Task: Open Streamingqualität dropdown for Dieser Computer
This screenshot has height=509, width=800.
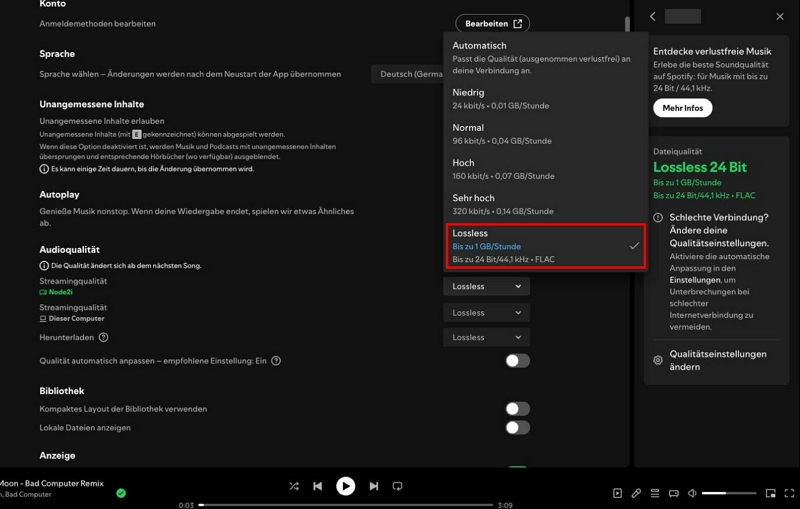Action: (x=486, y=313)
